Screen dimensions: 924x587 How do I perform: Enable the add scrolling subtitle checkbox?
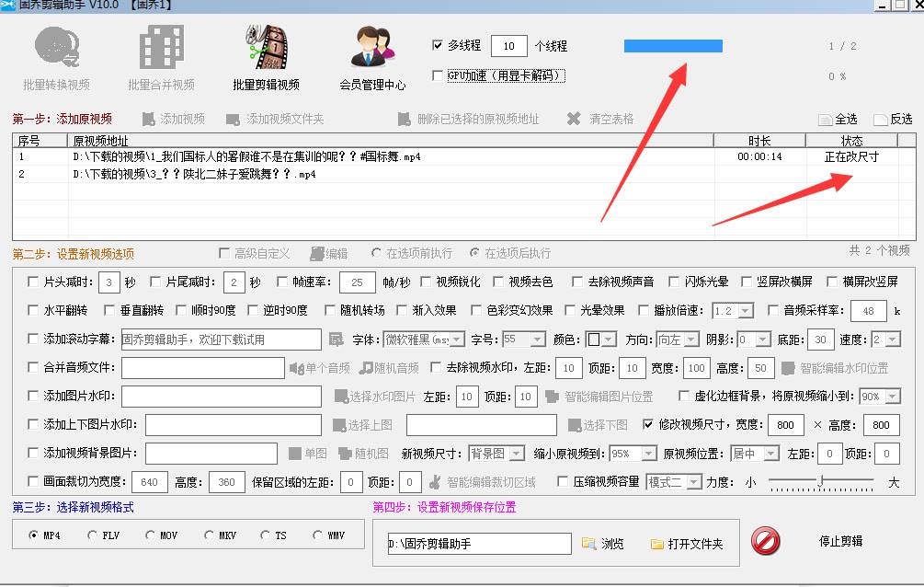(x=33, y=339)
